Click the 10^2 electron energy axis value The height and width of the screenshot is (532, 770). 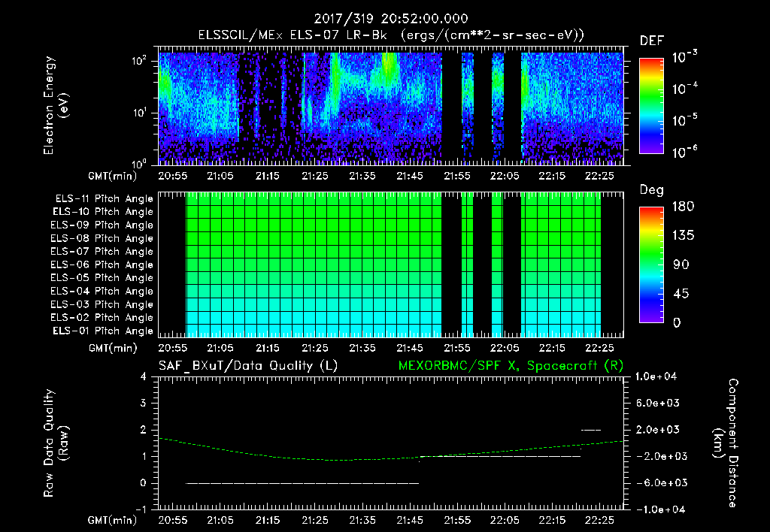139,62
